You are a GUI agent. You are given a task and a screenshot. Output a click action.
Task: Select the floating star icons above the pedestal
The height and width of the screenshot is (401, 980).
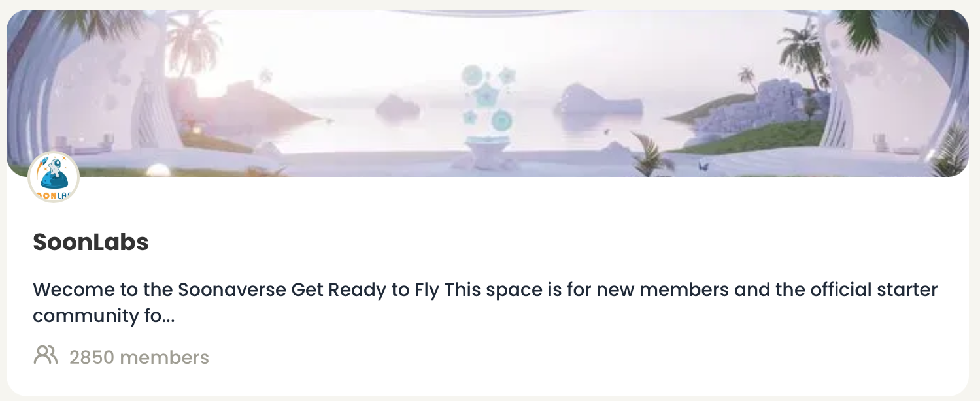coord(485,98)
